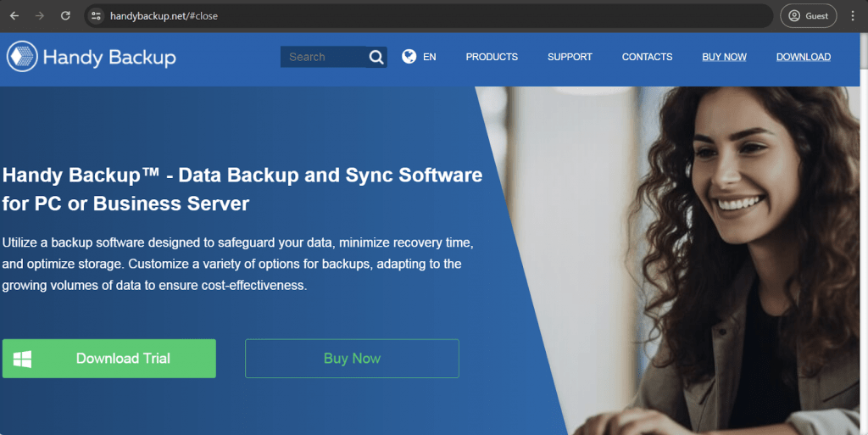Screen dimensions: 868x435
Task: Click the browser back arrow
Action: [14, 16]
